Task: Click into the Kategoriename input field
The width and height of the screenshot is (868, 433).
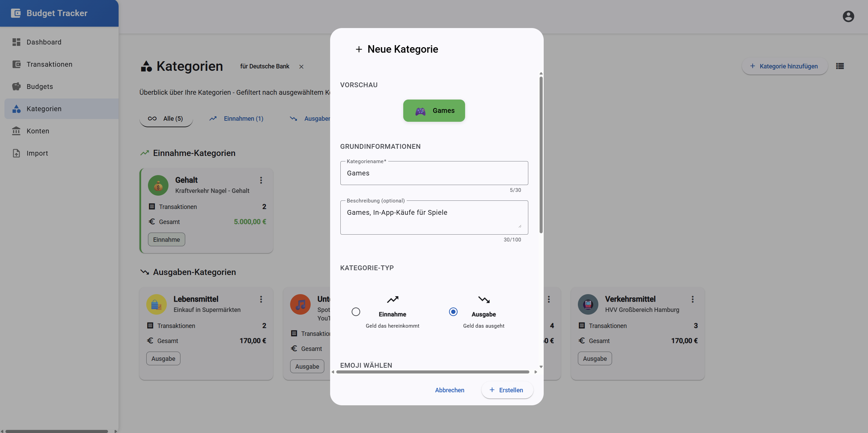Action: (x=434, y=173)
